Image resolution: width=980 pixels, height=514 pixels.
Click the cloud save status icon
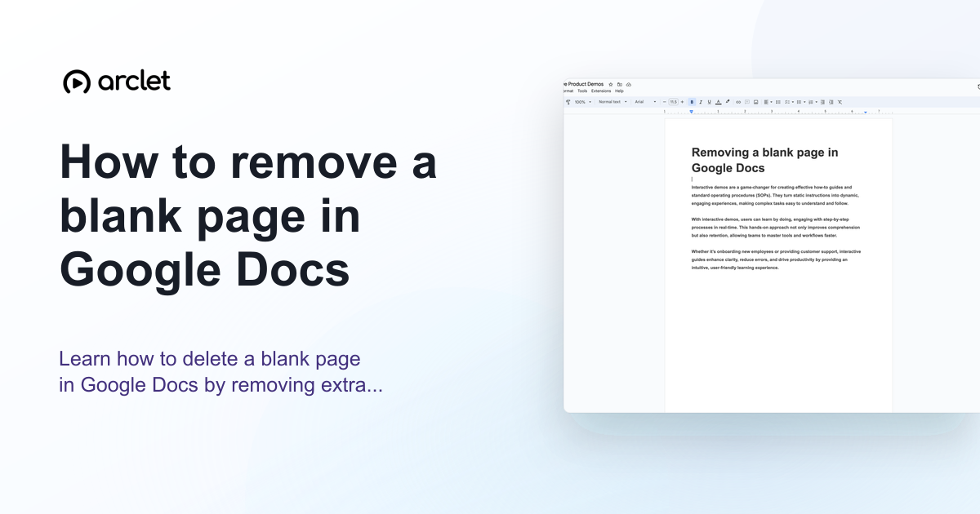click(629, 84)
